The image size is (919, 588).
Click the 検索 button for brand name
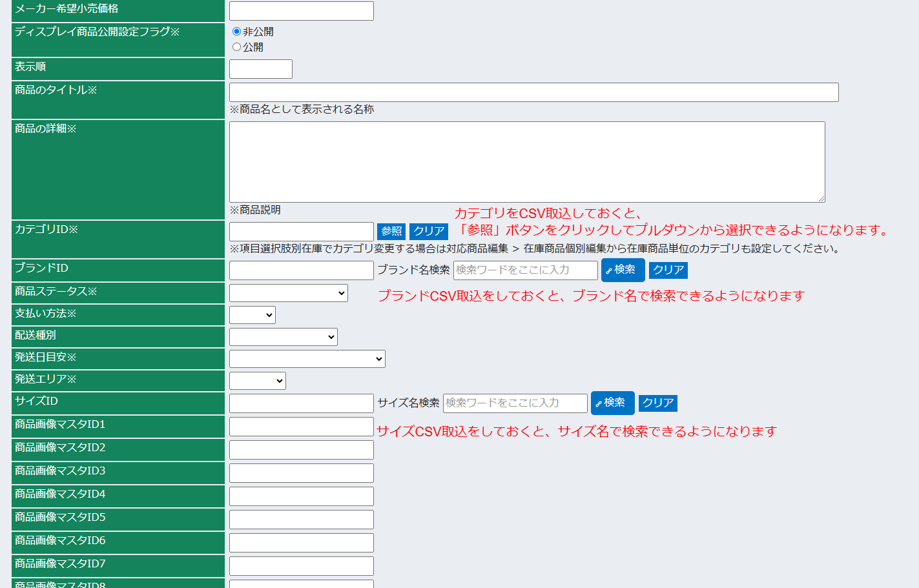(623, 270)
